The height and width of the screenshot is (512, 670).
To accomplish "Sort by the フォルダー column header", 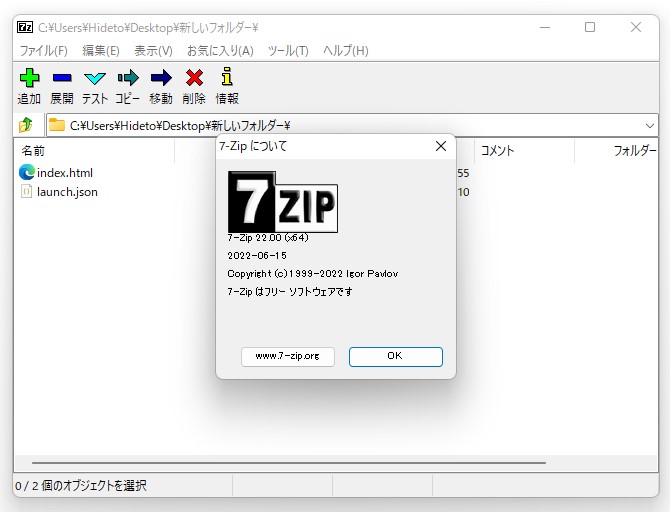I will [x=616, y=150].
